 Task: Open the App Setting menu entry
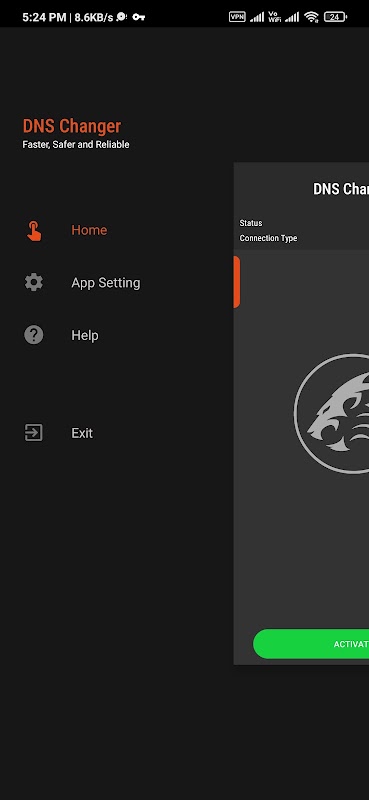(x=106, y=283)
